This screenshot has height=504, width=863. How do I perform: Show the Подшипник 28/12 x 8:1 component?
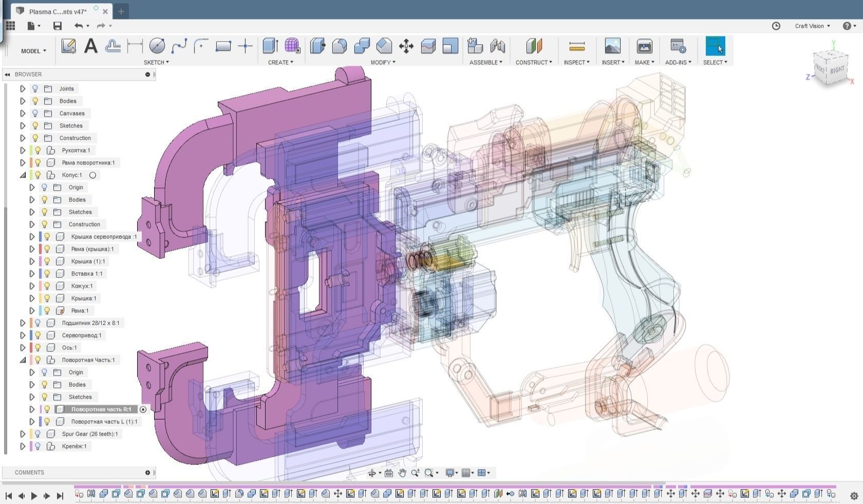(37, 323)
